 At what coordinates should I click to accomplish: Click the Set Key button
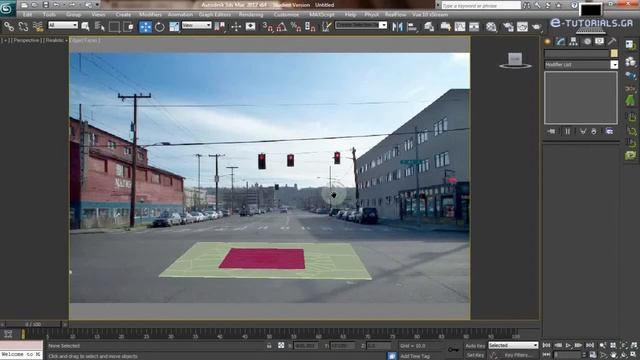coord(475,356)
